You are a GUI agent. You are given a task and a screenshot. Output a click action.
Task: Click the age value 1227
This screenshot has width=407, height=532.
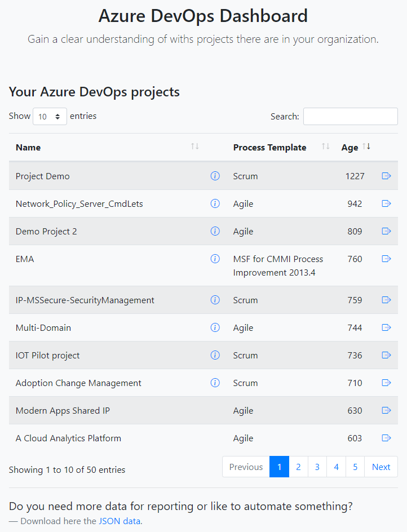[355, 176]
